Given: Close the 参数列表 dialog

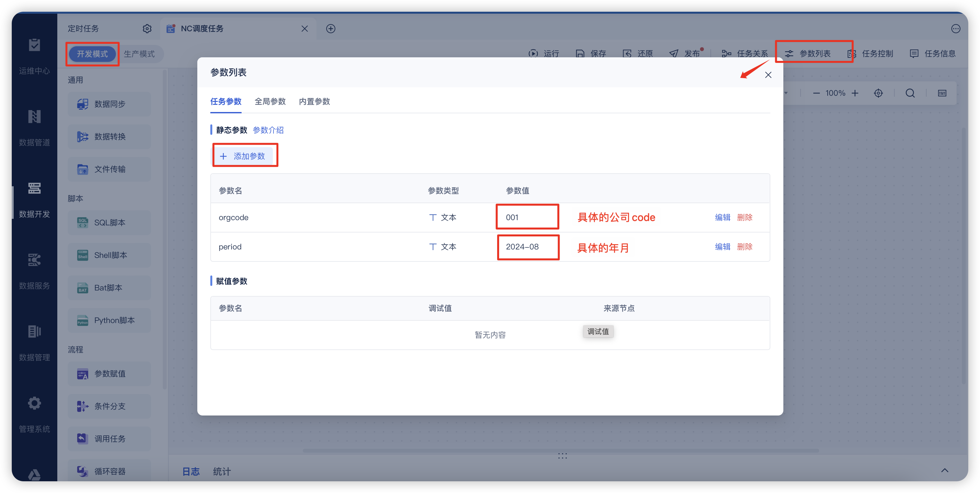Looking at the screenshot, I should (x=768, y=75).
